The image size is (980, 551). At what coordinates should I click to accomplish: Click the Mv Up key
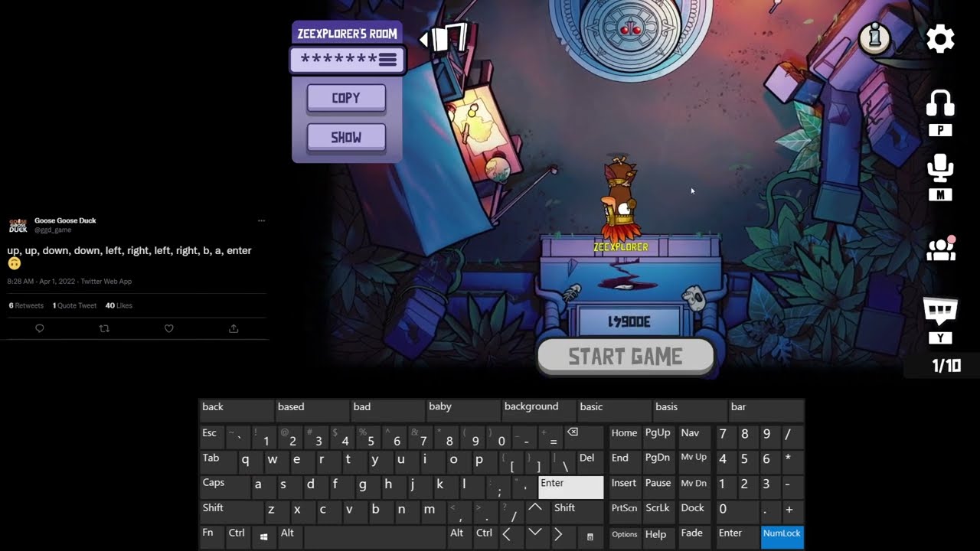coord(694,461)
